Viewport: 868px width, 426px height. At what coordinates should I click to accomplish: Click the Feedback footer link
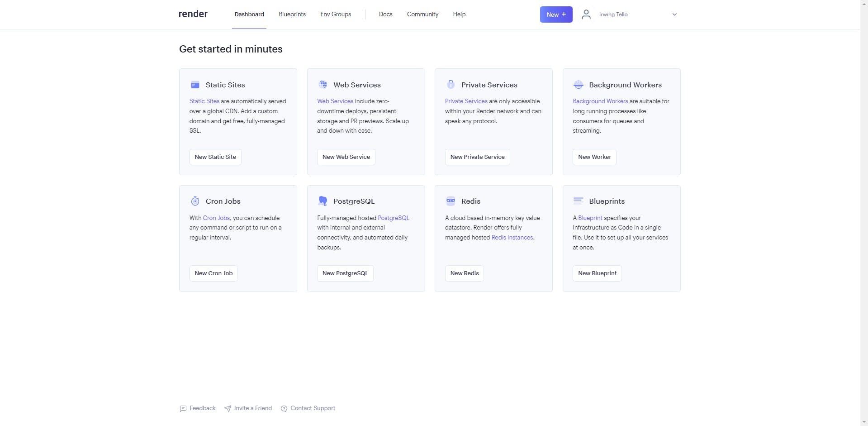(203, 408)
